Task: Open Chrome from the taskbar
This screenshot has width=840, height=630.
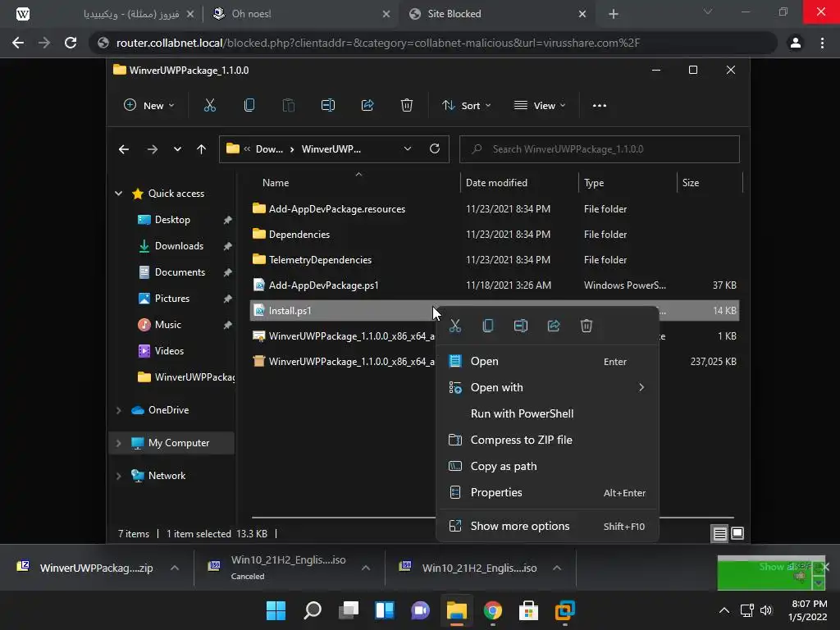Action: (x=492, y=610)
